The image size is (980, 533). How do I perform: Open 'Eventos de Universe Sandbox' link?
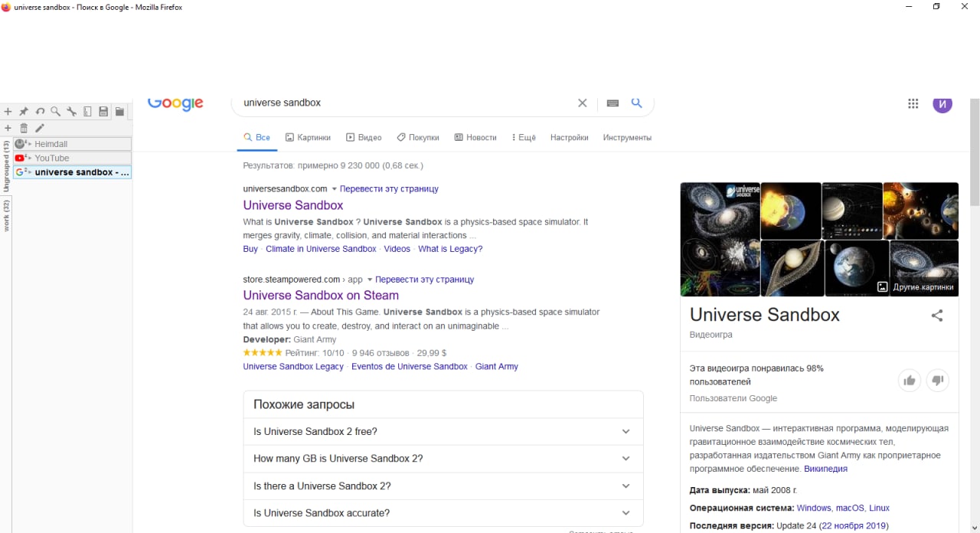[x=410, y=367]
